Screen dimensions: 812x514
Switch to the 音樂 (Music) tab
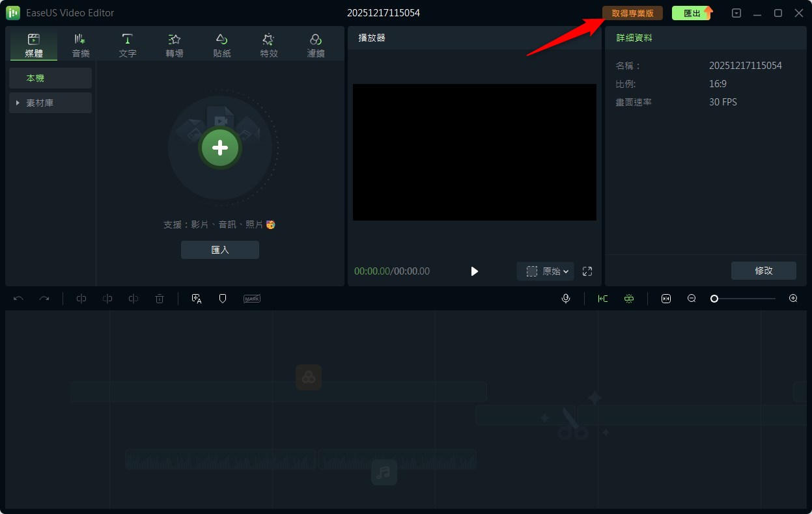[x=81, y=46]
